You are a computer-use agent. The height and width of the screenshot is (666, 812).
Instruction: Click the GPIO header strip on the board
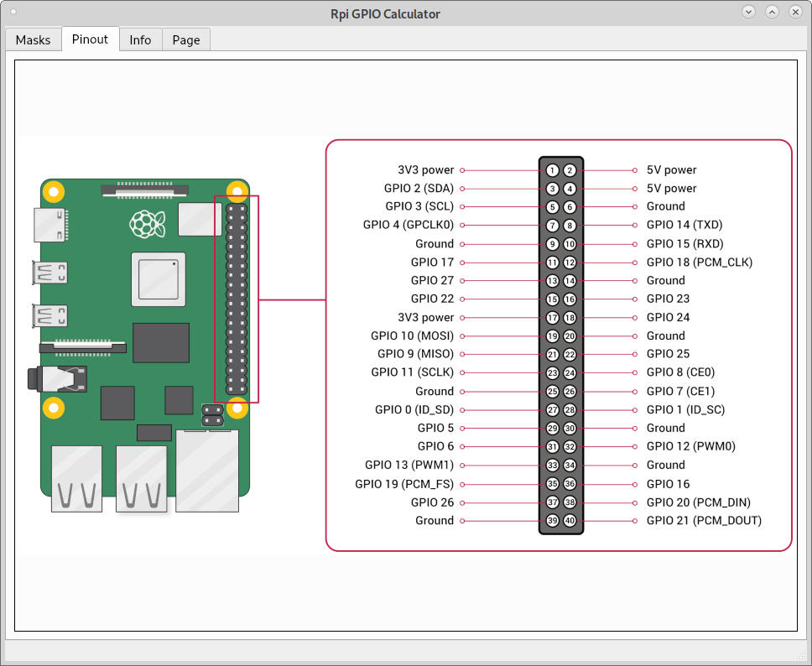237,299
